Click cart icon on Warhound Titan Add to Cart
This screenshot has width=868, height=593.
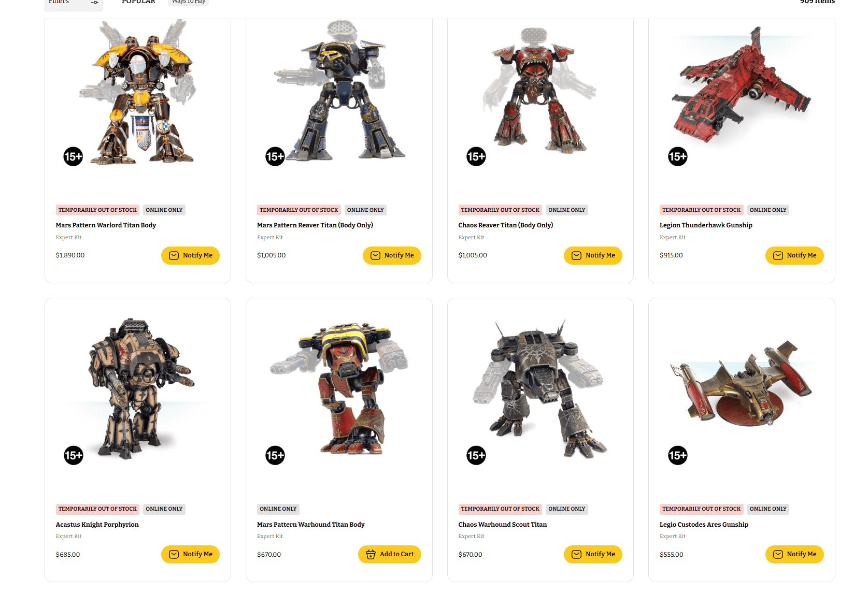[x=371, y=554]
